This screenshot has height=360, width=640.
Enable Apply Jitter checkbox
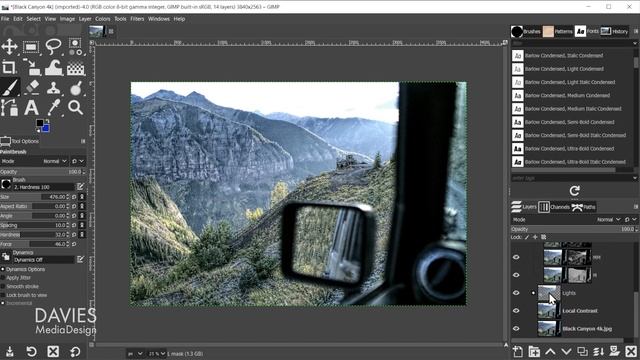[3, 278]
